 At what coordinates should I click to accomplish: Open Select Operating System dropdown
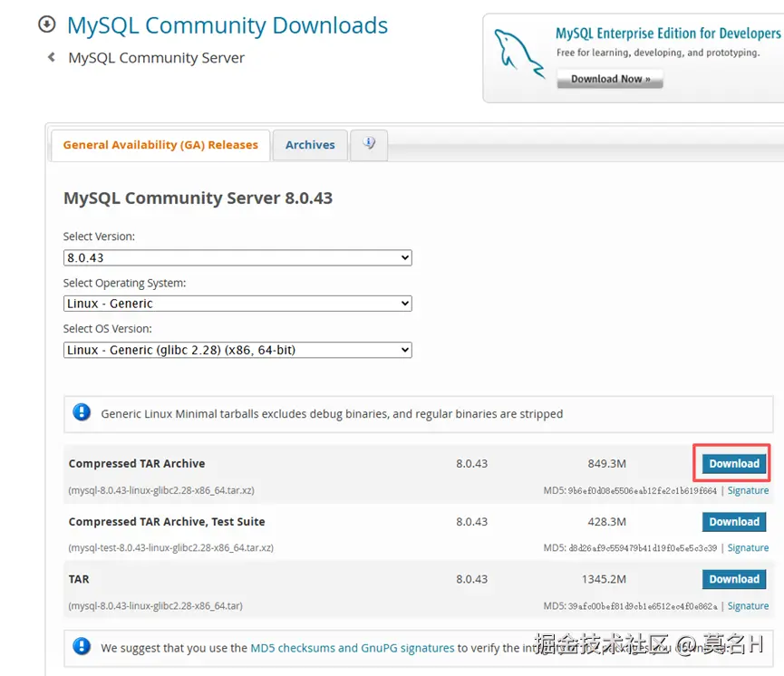tap(237, 304)
